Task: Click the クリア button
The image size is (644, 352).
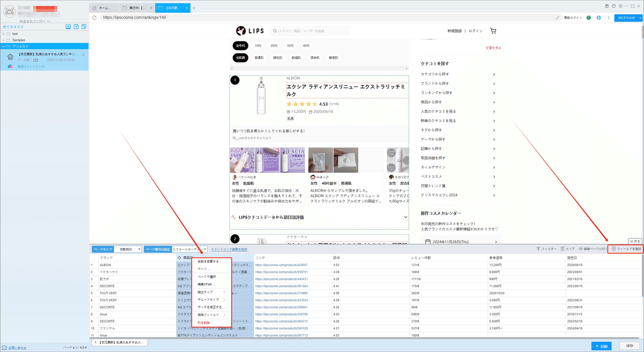Action: tap(568, 249)
